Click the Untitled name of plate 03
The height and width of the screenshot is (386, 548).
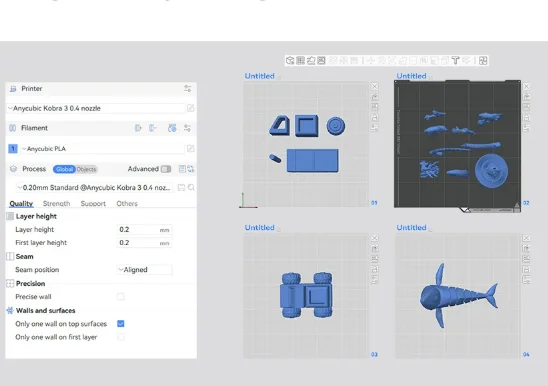coord(259,228)
